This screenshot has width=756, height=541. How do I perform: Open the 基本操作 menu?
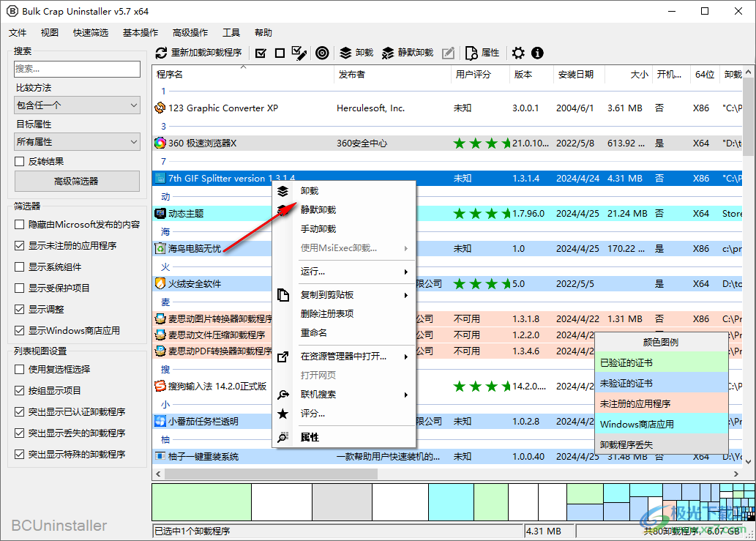point(141,32)
